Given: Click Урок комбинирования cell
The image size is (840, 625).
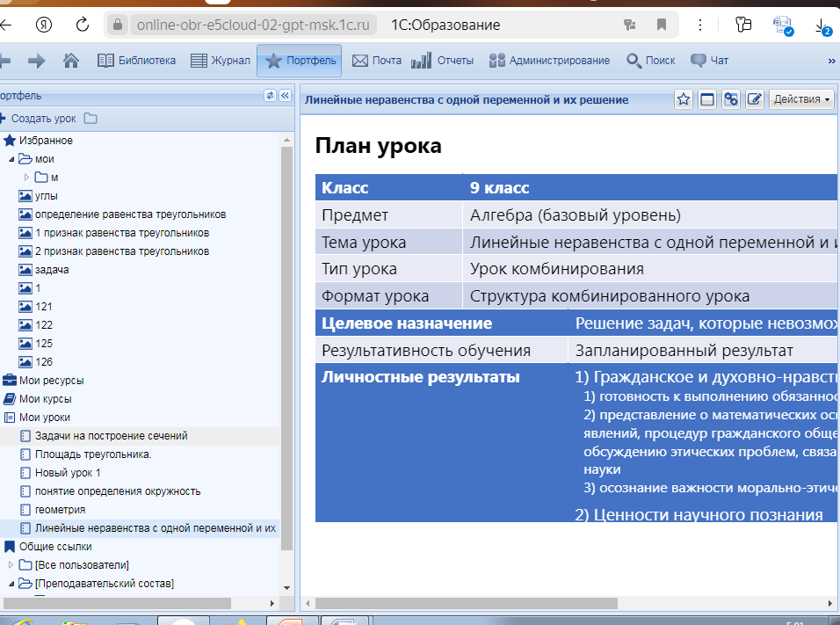Looking at the screenshot, I should [x=651, y=268].
